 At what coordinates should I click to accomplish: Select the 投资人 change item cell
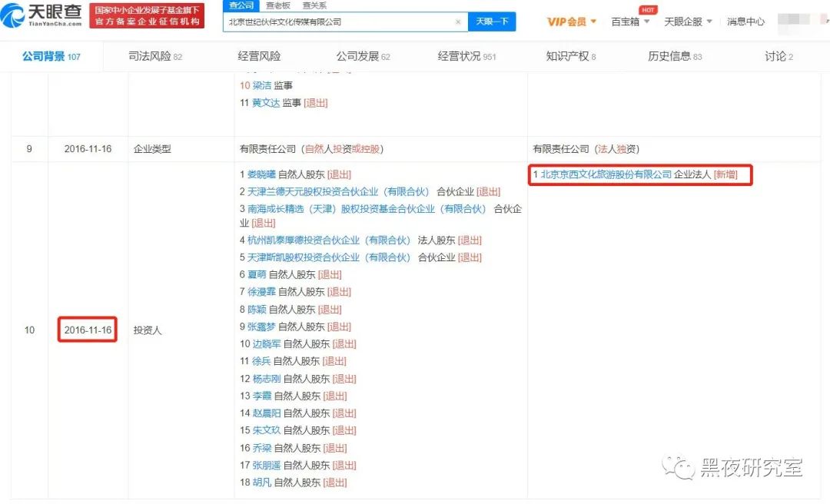pyautogui.click(x=147, y=330)
